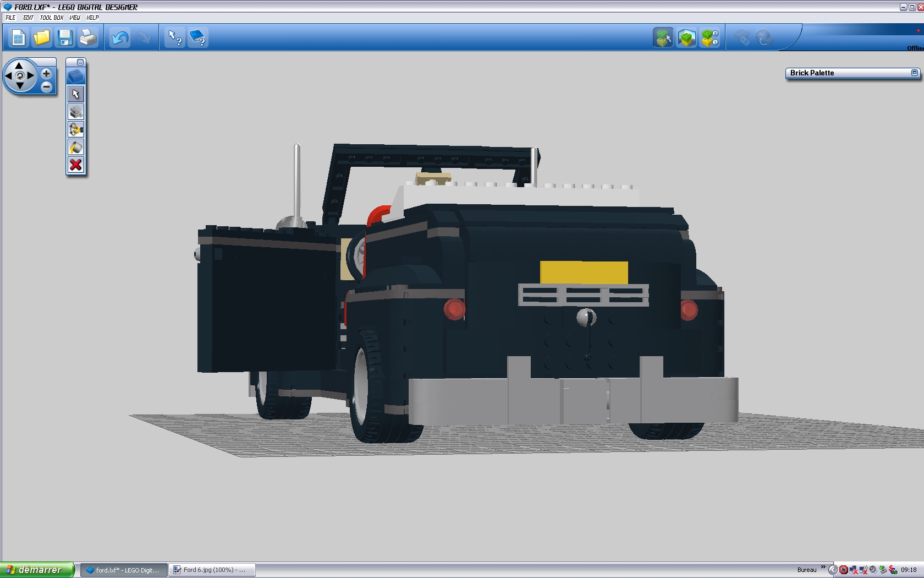Choose the Selection arrow tool
924x578 pixels.
point(76,94)
